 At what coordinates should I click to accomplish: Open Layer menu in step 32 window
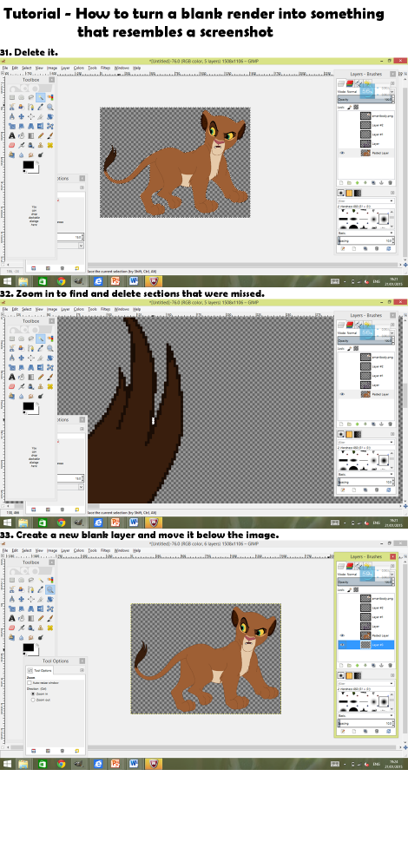[65, 310]
